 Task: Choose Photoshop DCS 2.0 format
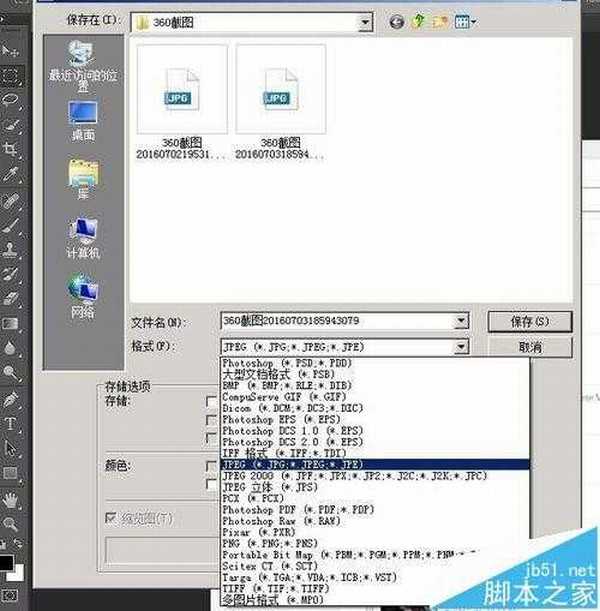pos(375,442)
